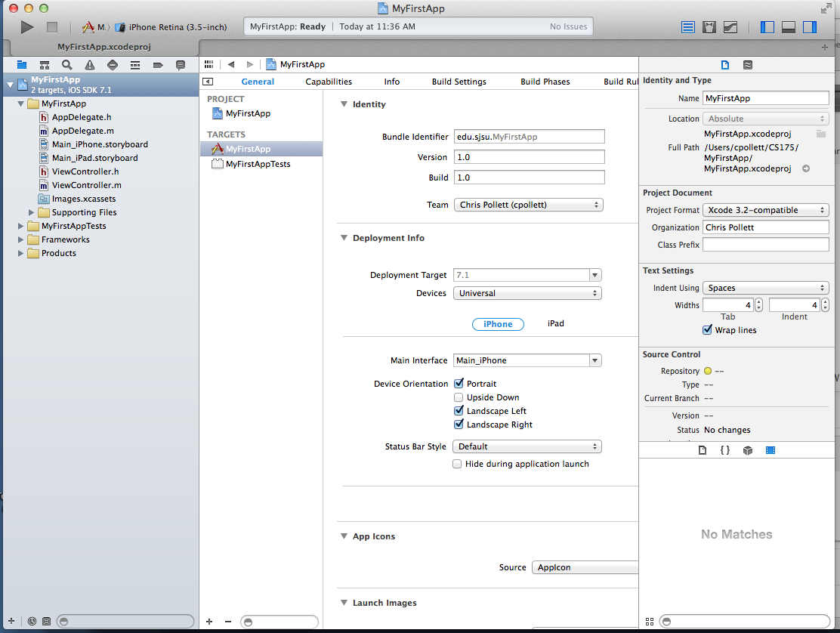Uncheck Landscape Left orientation
This screenshot has height=633, width=840.
pos(459,411)
